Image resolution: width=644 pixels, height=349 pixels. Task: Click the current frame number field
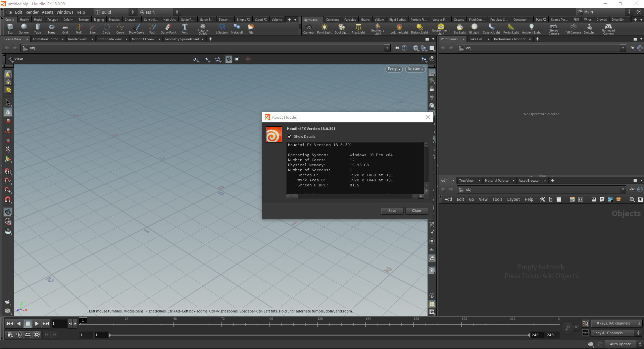click(x=59, y=324)
